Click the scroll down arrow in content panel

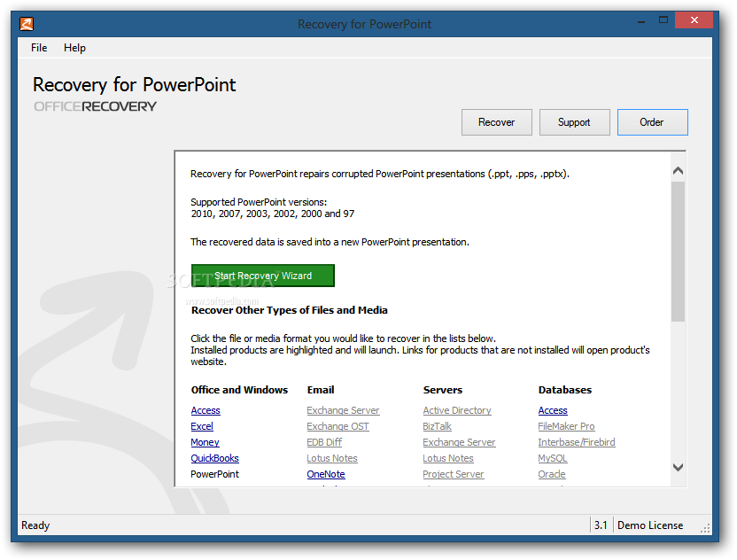tap(678, 467)
